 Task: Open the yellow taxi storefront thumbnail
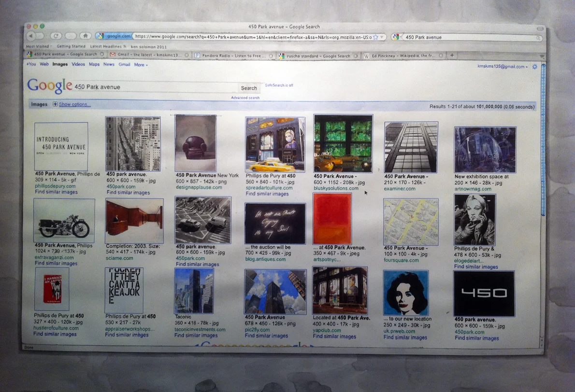275,144
